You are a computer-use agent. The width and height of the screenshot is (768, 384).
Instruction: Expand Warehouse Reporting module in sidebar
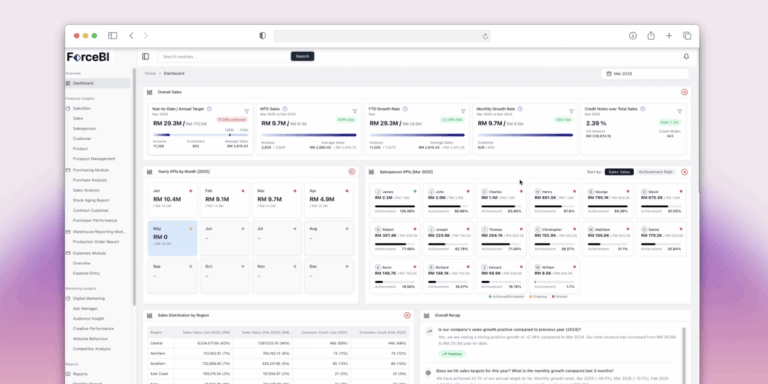pos(98,232)
